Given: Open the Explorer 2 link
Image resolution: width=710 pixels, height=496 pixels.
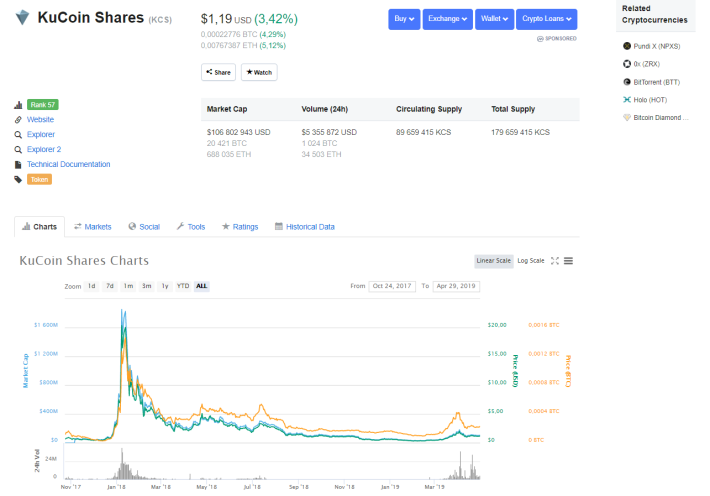Looking at the screenshot, I should coord(44,149).
